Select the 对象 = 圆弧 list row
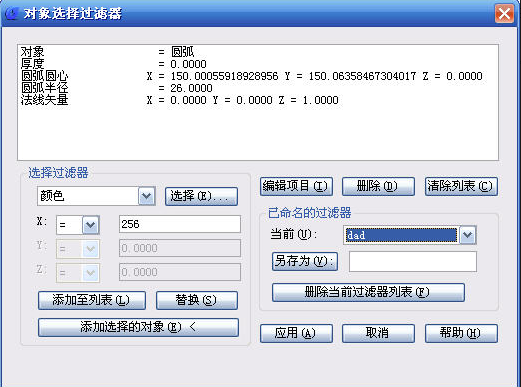This screenshot has height=387, width=521. point(258,52)
